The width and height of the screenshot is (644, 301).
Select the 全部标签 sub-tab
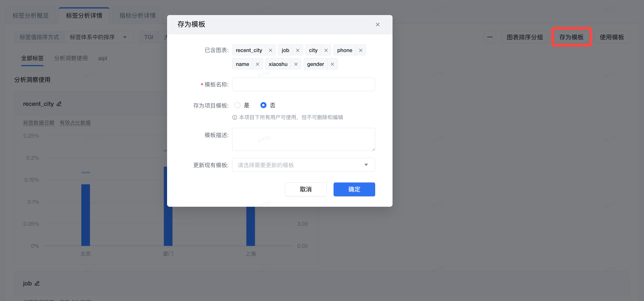[32, 58]
